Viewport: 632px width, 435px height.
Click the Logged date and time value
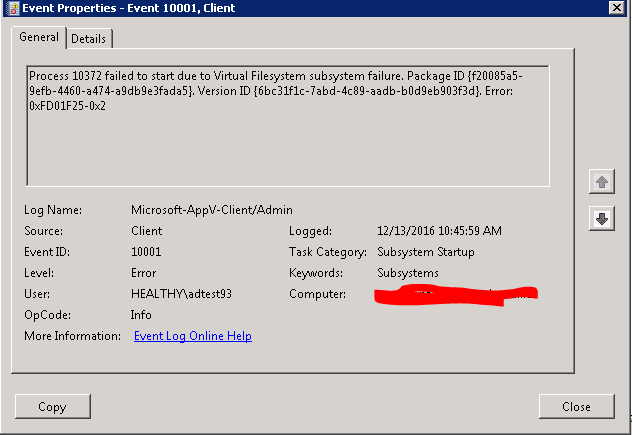[439, 231]
